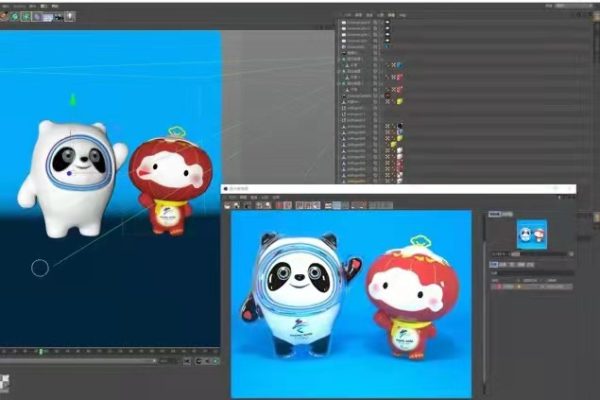Select the light target circle in the viewport

pos(40,268)
